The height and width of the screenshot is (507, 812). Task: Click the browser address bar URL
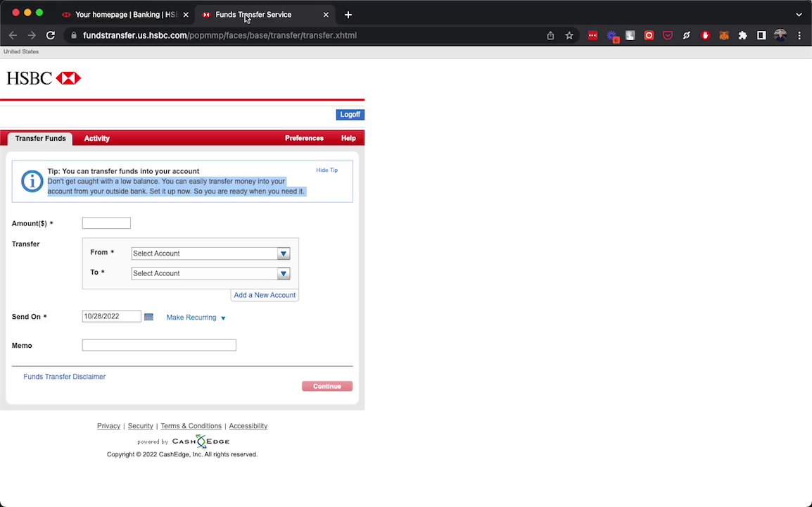tap(220, 35)
